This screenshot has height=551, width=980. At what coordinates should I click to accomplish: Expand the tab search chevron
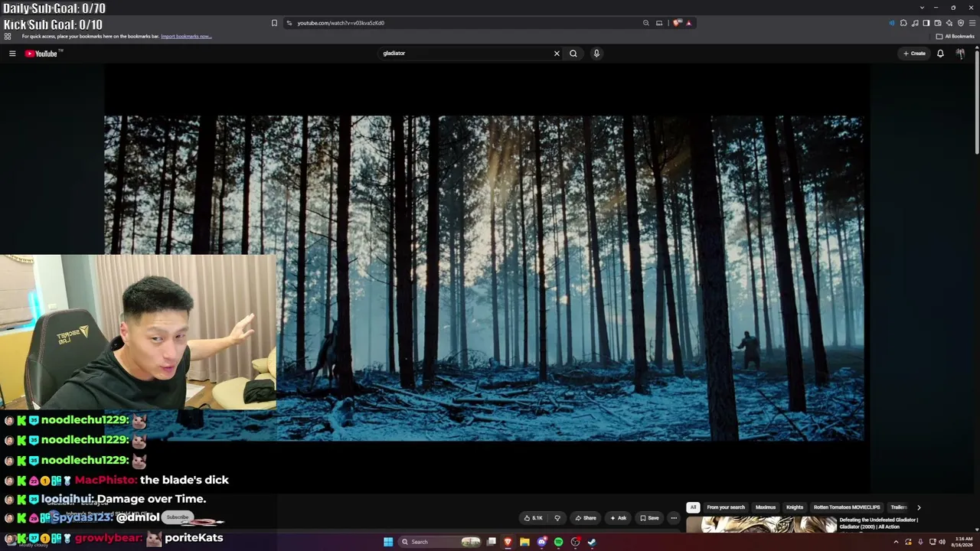coord(922,8)
